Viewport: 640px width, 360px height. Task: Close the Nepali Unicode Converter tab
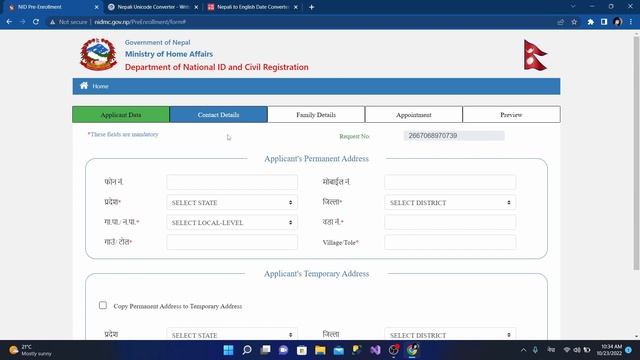[x=196, y=7]
